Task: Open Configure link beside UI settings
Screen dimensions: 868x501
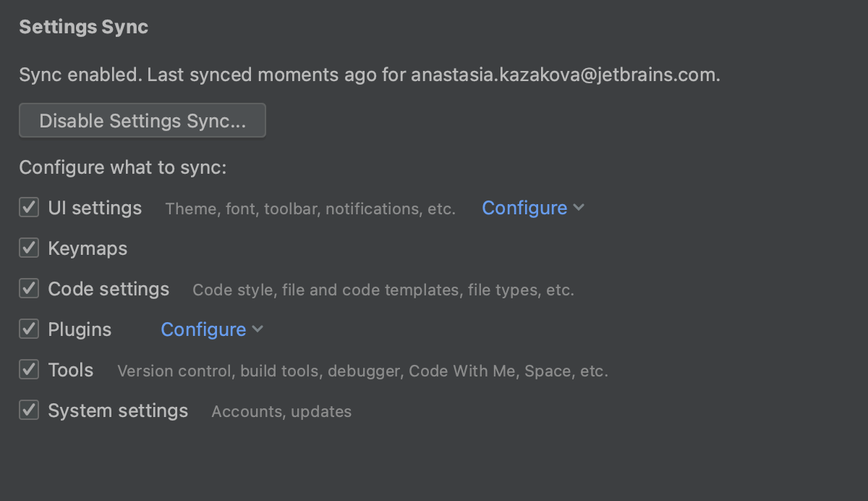Action: pos(524,208)
